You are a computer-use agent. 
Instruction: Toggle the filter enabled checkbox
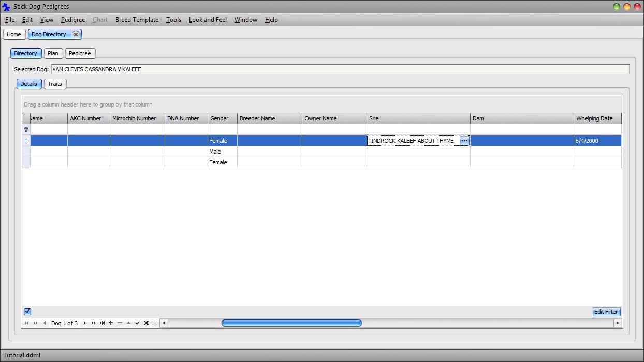pos(27,311)
